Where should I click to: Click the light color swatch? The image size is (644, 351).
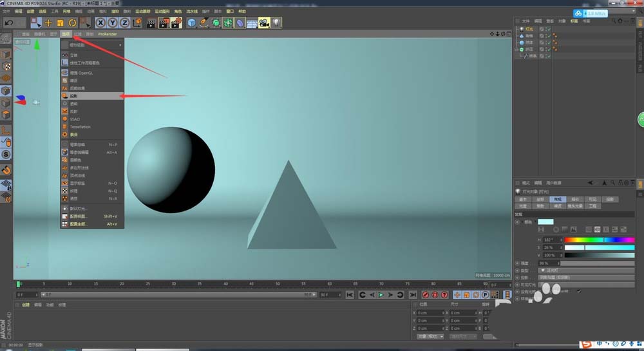[546, 222]
